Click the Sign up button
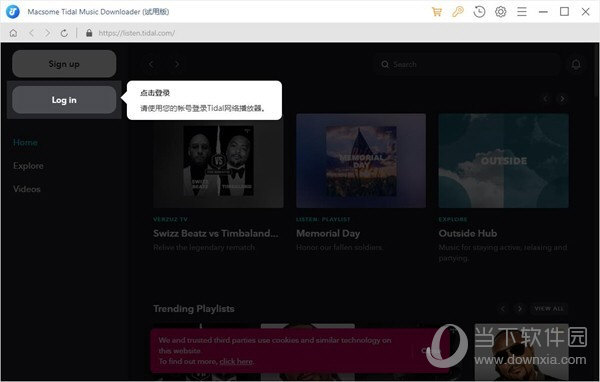 tap(64, 64)
